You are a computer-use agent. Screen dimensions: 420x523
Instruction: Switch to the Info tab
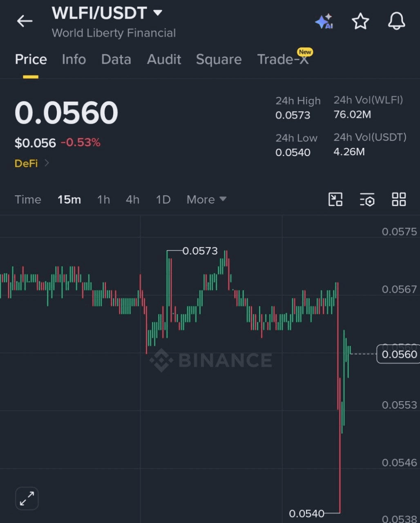click(x=74, y=59)
